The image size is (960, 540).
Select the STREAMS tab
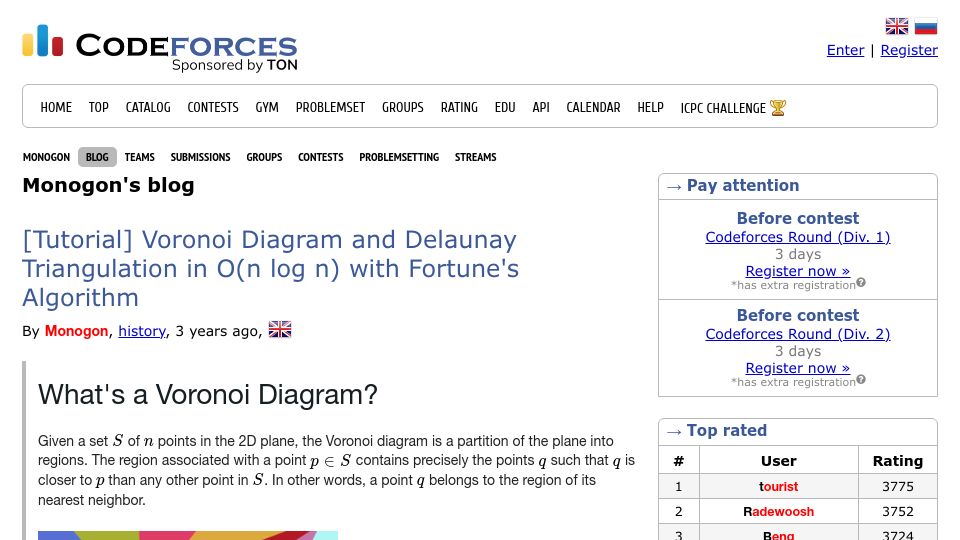tap(476, 157)
